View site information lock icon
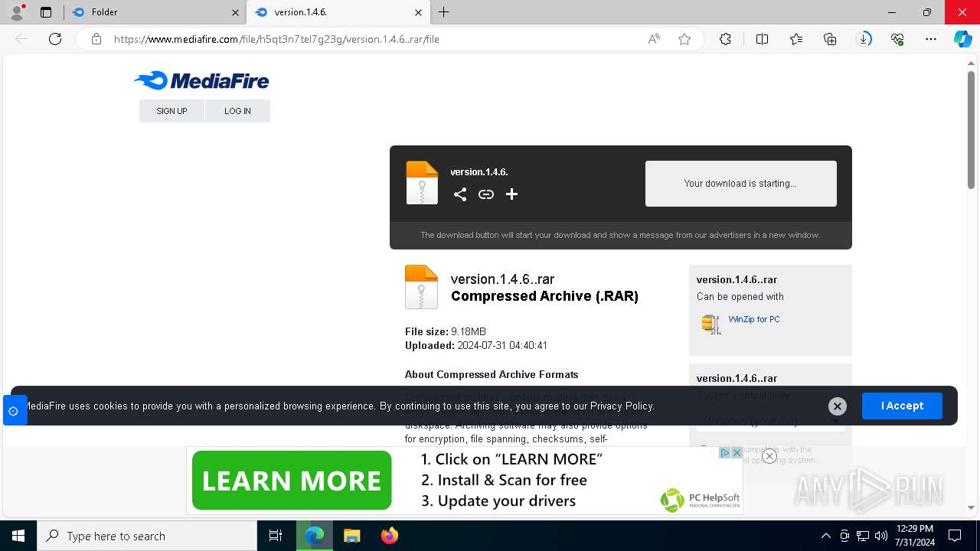This screenshot has height=551, width=980. point(96,39)
